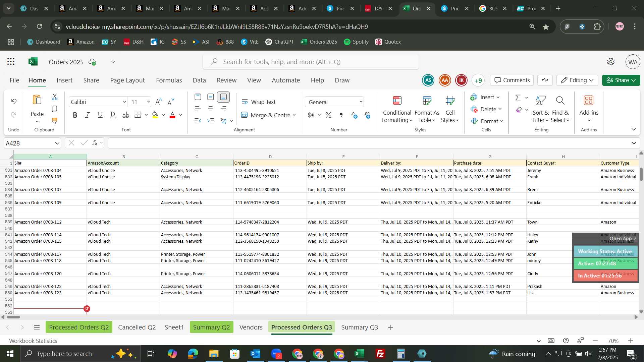This screenshot has width=644, height=362.
Task: Toggle Italic formatting
Action: pyautogui.click(x=88, y=115)
